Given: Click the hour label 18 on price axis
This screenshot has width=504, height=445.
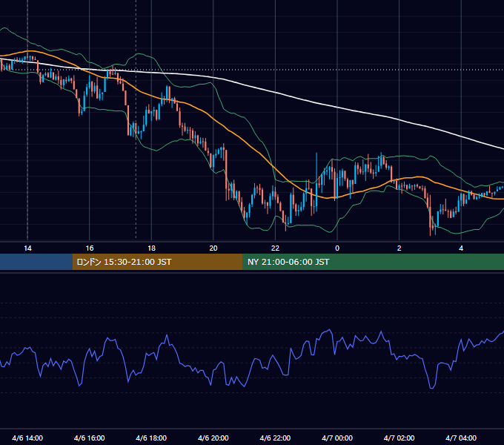Looking at the screenshot, I should click(x=151, y=248).
